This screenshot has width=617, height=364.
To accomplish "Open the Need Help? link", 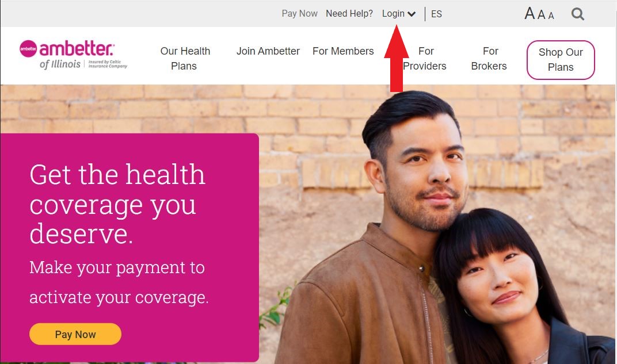I will pos(349,13).
